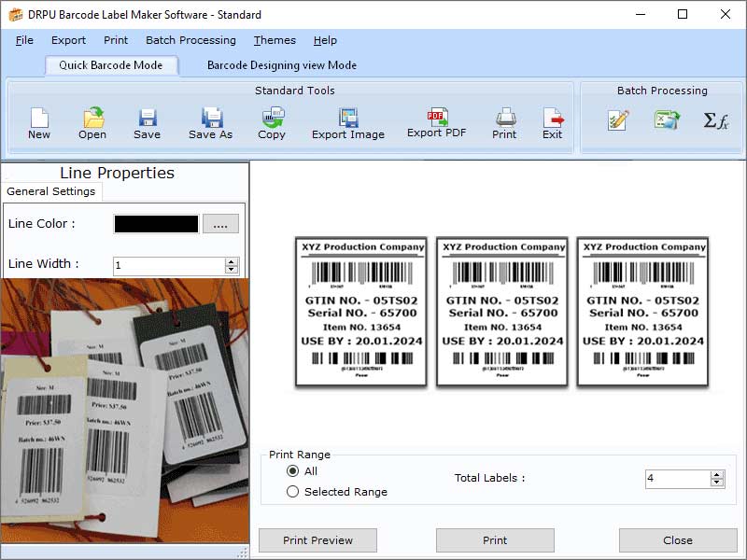Select the All print range option

(x=292, y=471)
